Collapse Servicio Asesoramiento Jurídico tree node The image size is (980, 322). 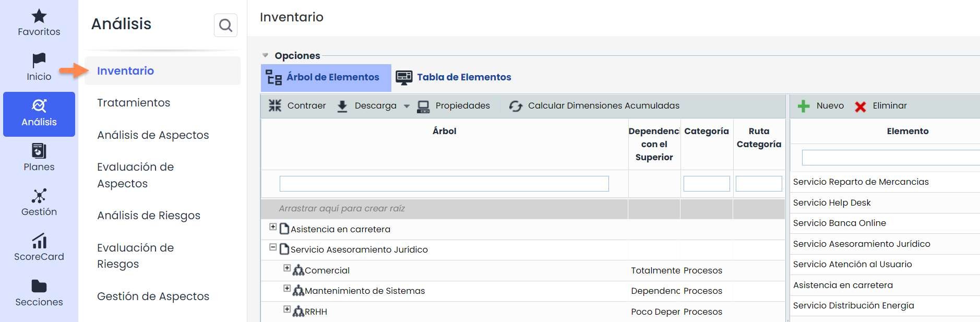(x=273, y=247)
